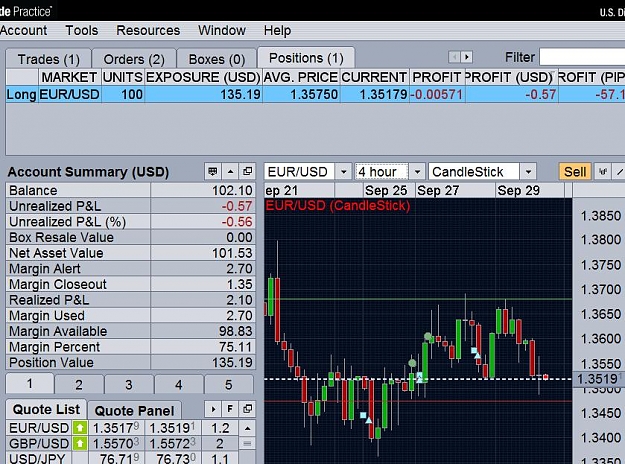The image size is (625, 464).
Task: Click the play arrow icon in Quote List header
Action: coord(213,409)
